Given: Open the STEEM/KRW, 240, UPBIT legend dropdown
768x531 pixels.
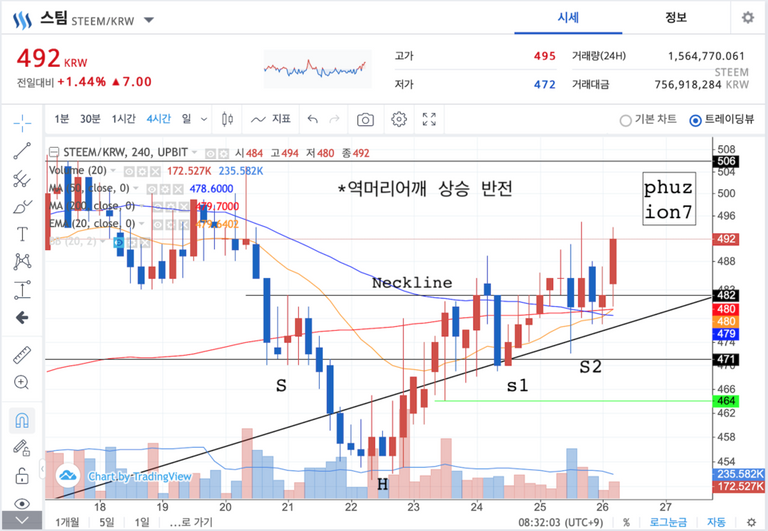Looking at the screenshot, I should 195,153.
